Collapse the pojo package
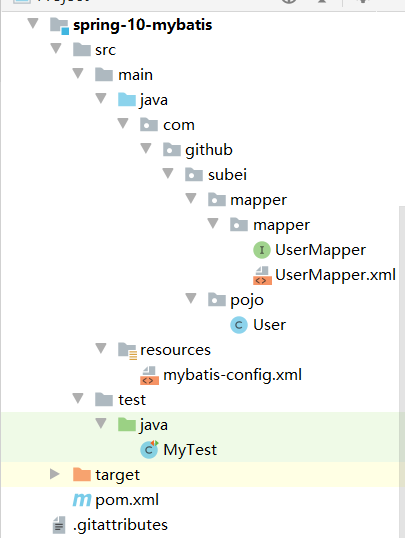This screenshot has height=538, width=405. [x=191, y=298]
